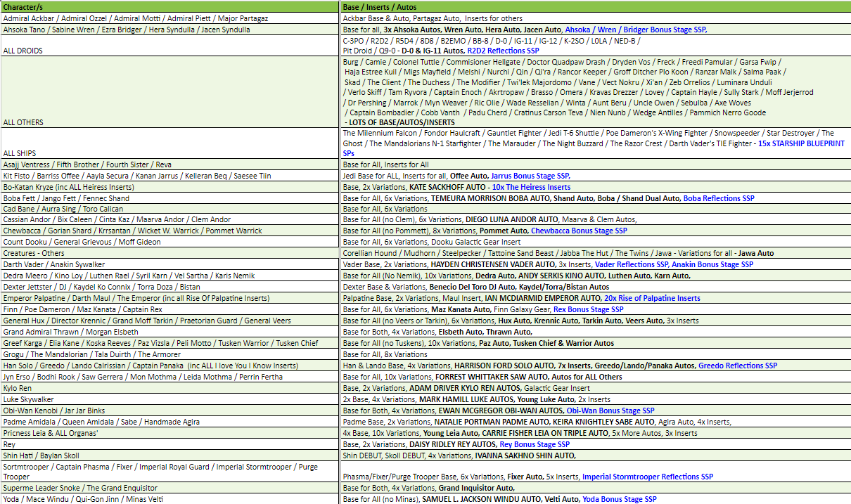
Task: Click the "Grand Admiral Thrawn / Morgan Elsbeth" cell
Action: click(71, 332)
